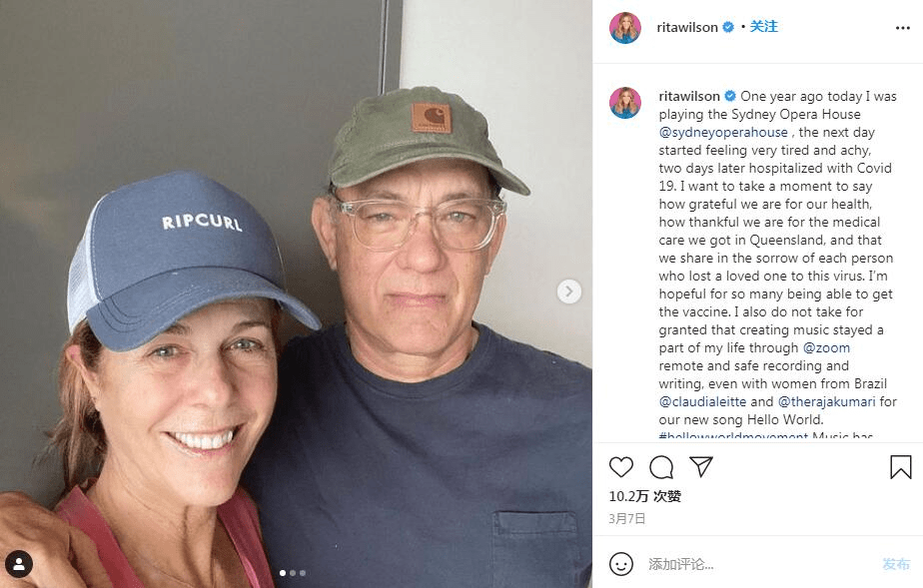
Task: Go to next photo with arrow
Action: pyautogui.click(x=568, y=292)
